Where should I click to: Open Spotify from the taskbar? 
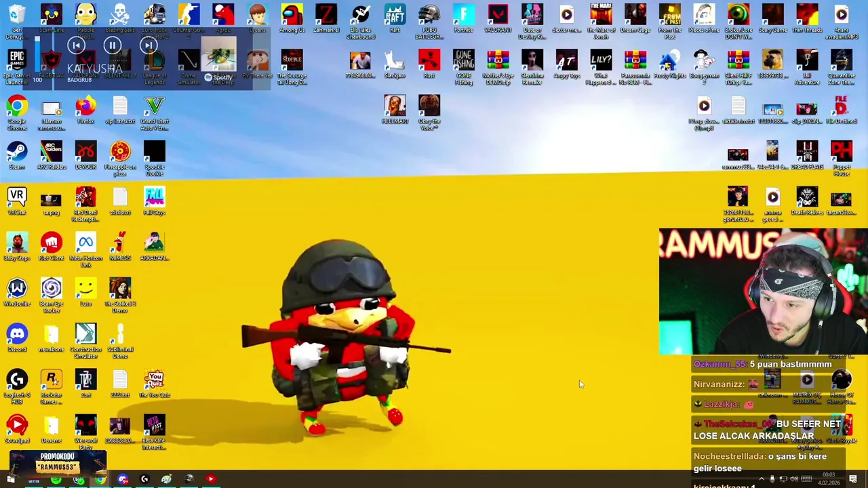(56, 479)
